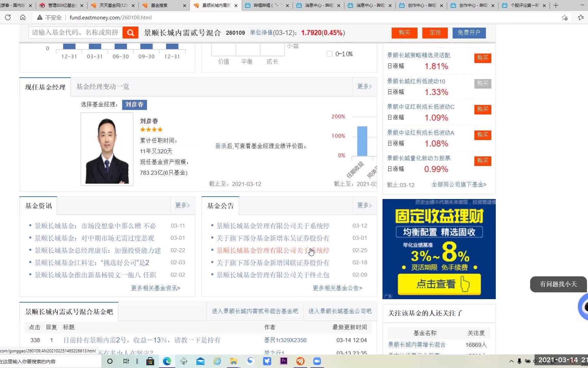Click the browser address bar URL
The height and width of the screenshot is (368, 588).
111,17
